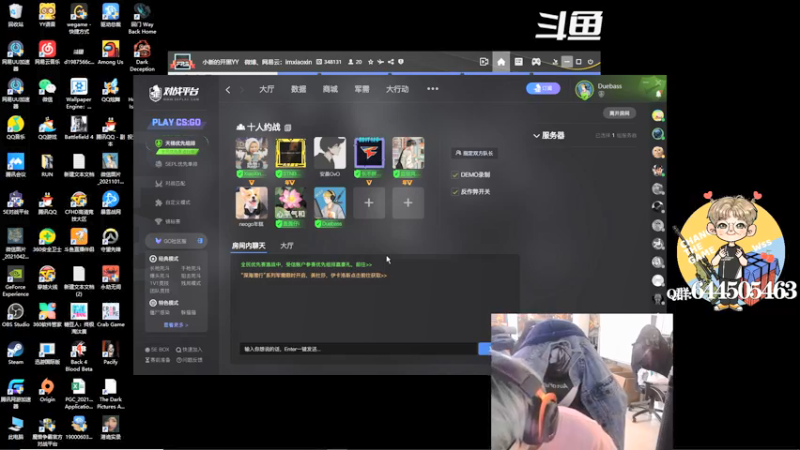Select 大厅 in the top navigation

coord(267,89)
